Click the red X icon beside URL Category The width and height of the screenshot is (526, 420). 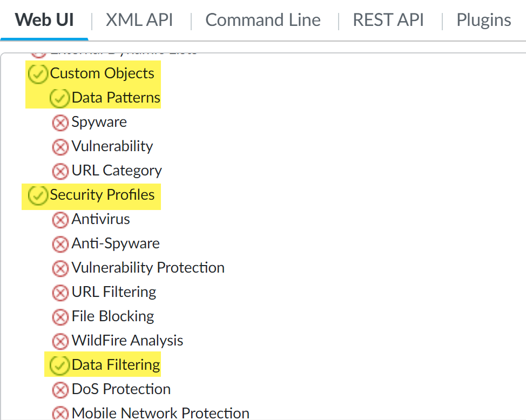tap(60, 171)
